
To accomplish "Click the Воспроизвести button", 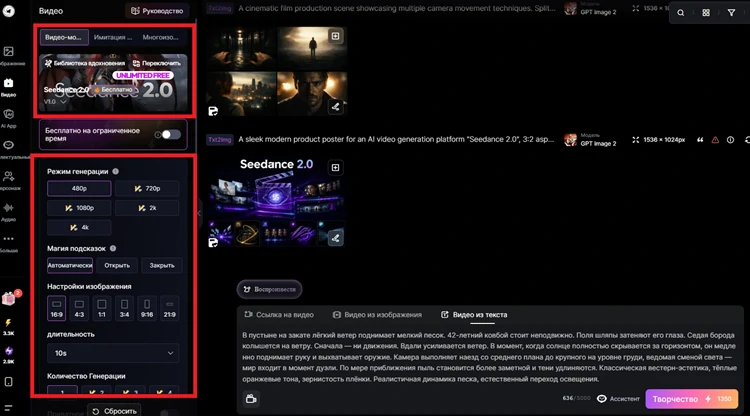I will (x=269, y=289).
